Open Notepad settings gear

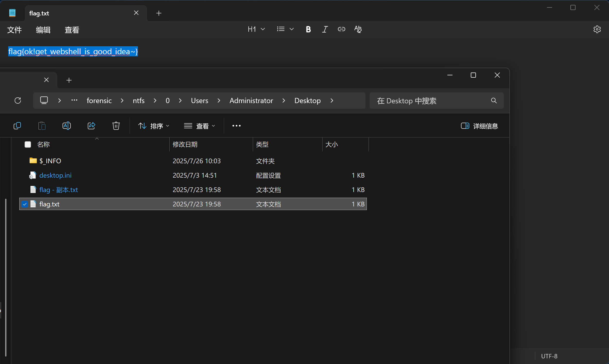tap(597, 29)
